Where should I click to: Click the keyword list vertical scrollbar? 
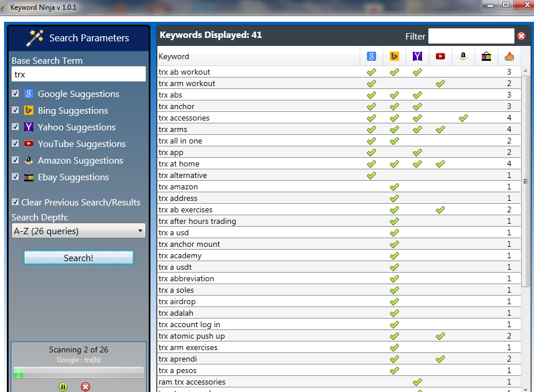[x=525, y=181]
